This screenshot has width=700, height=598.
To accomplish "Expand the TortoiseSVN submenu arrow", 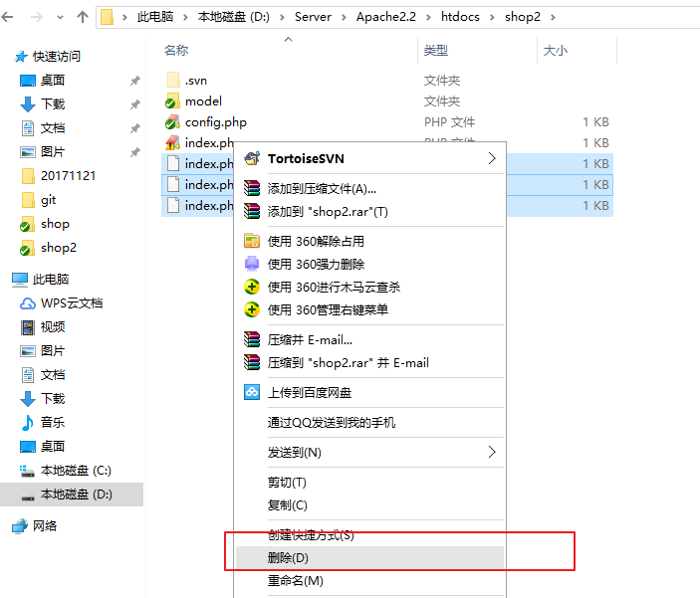I will [x=491, y=158].
